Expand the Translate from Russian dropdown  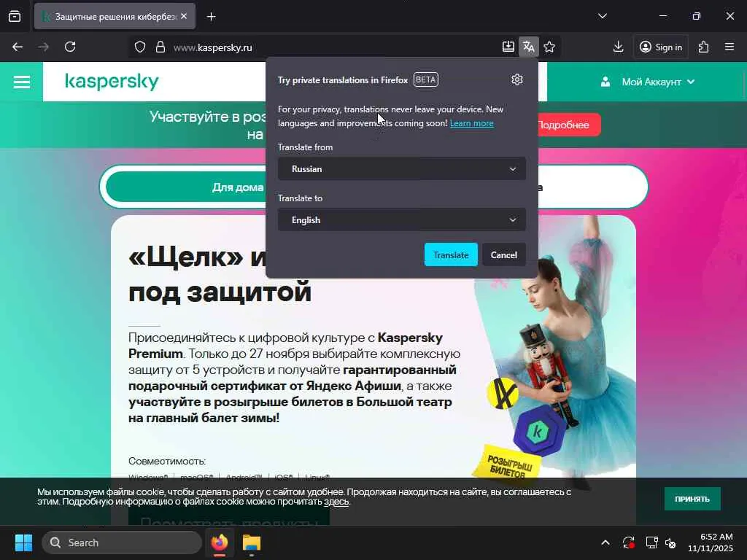tap(402, 169)
